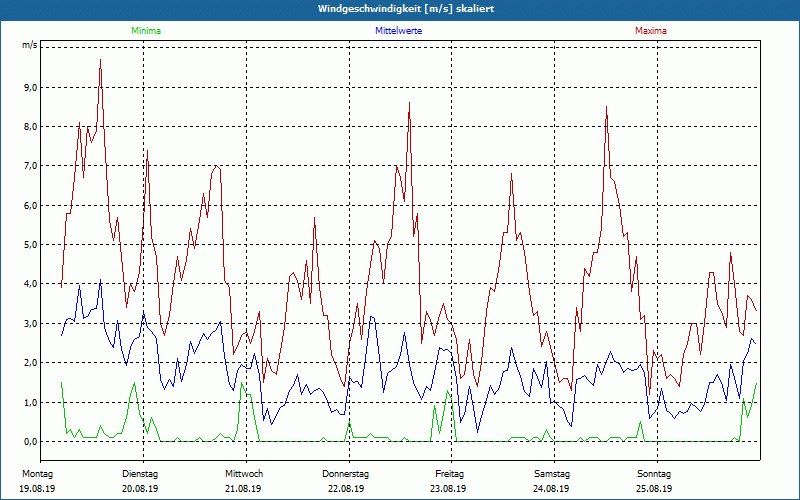Click the Samstag day label
The image size is (800, 500).
point(552,474)
